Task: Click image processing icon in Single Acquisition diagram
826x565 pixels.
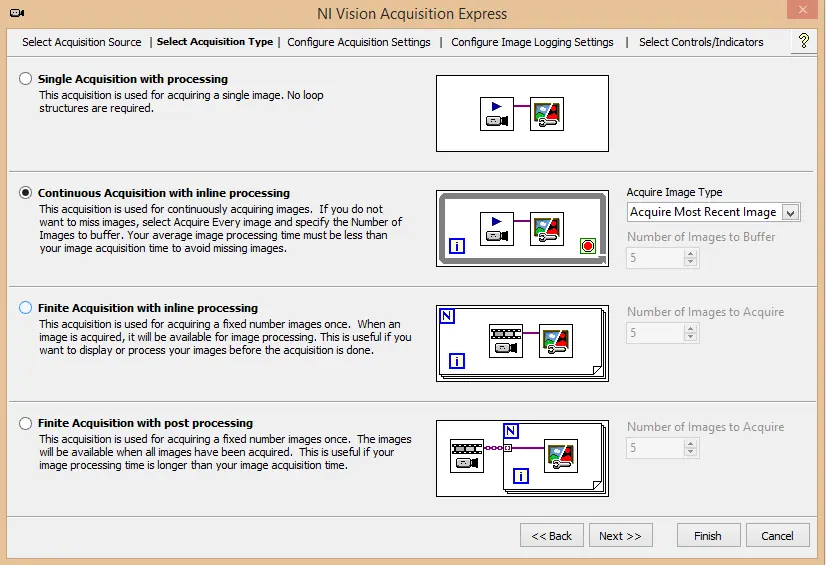Action: [547, 114]
